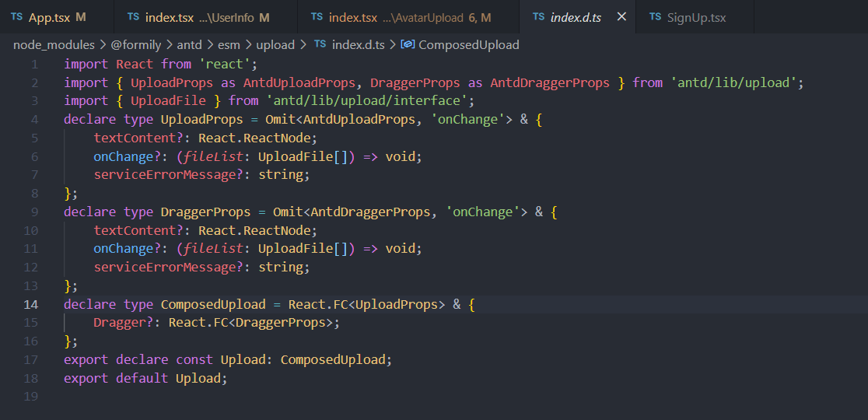Click TS icon in breadcrumb before index.d.ts
Viewport: 868px width, 420px height.
click(x=320, y=44)
